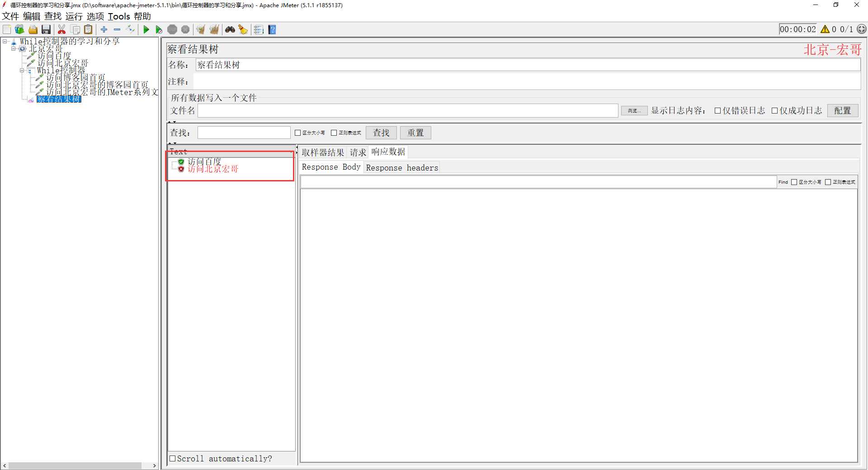Enable 正则表达式 checkbox beside 查找 field
Viewport: 868px width, 470px height.
[334, 133]
